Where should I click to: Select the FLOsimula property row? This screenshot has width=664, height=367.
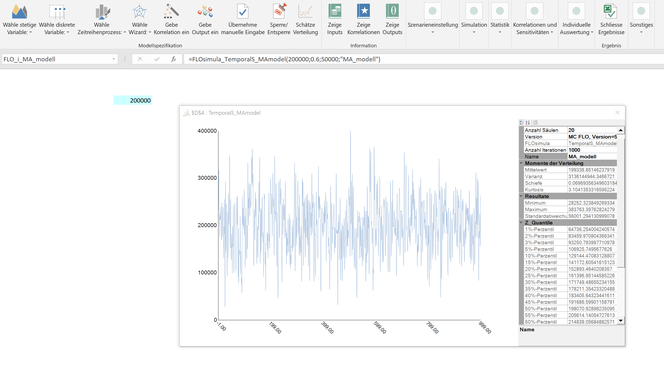click(x=570, y=143)
